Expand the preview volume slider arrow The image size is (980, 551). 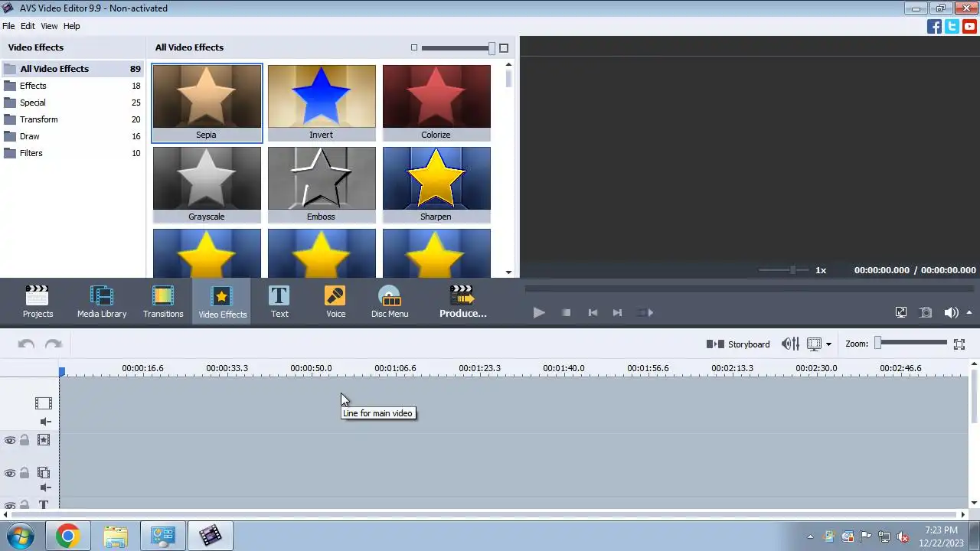[969, 312]
